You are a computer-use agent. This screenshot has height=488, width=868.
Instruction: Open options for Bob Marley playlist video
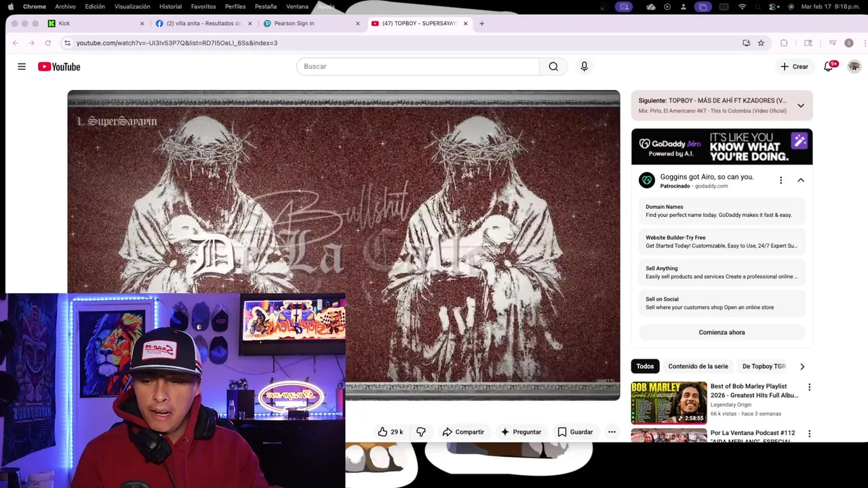coord(809,387)
